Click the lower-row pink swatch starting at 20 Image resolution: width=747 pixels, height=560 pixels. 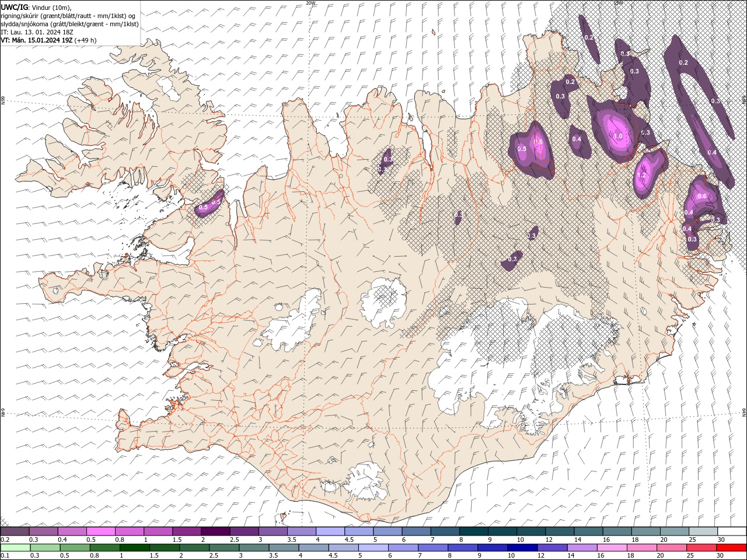(x=671, y=548)
